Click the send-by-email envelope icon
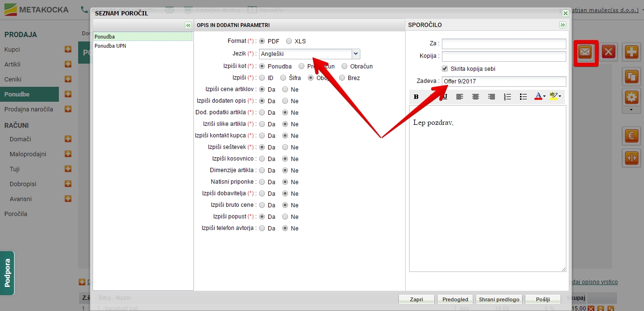The image size is (644, 311). [x=585, y=52]
